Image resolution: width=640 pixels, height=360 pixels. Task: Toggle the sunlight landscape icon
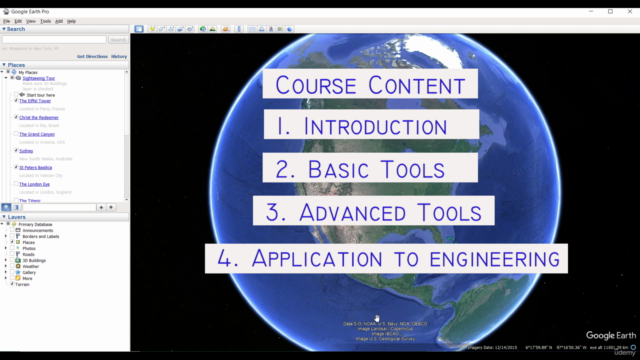coord(212,29)
